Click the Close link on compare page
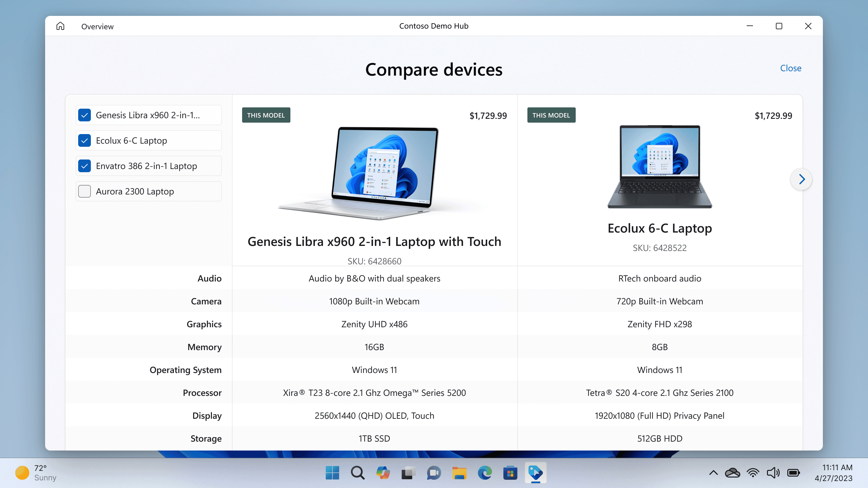The height and width of the screenshot is (488, 868). [790, 68]
